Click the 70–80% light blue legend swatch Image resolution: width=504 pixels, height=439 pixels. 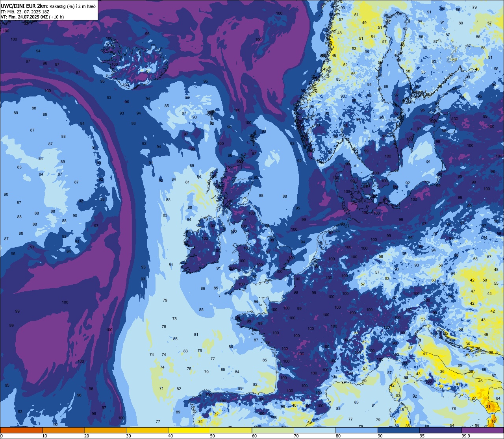pyautogui.click(x=315, y=430)
